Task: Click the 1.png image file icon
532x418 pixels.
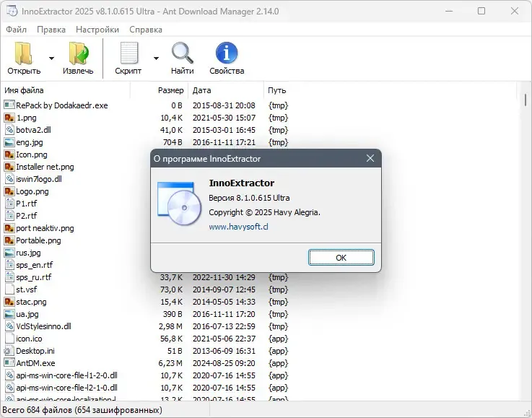Action: coord(9,118)
